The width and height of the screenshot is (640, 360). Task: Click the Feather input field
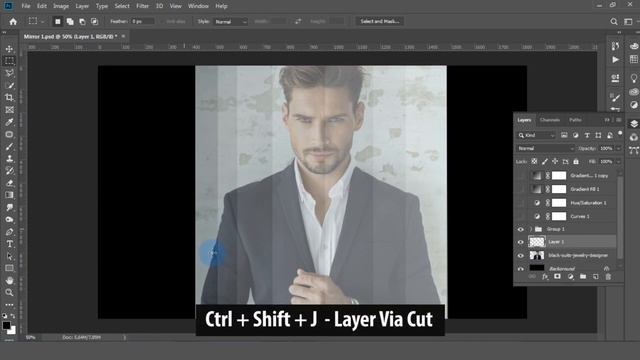(142, 22)
